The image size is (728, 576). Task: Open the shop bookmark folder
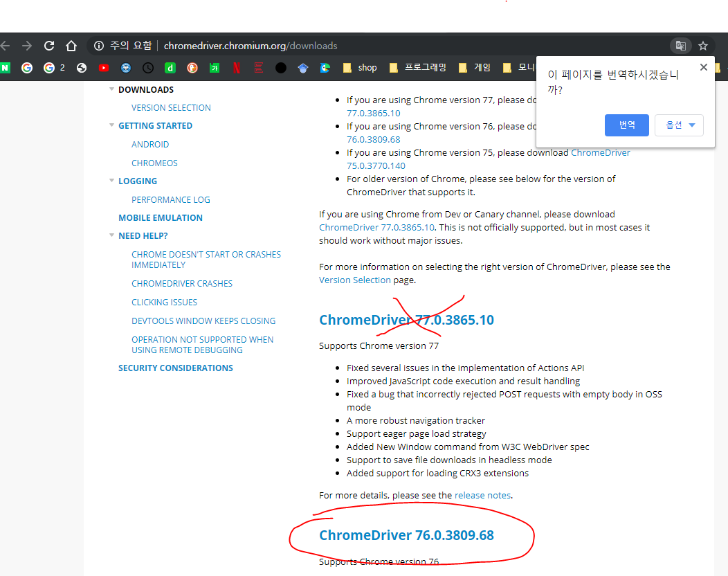tap(360, 68)
